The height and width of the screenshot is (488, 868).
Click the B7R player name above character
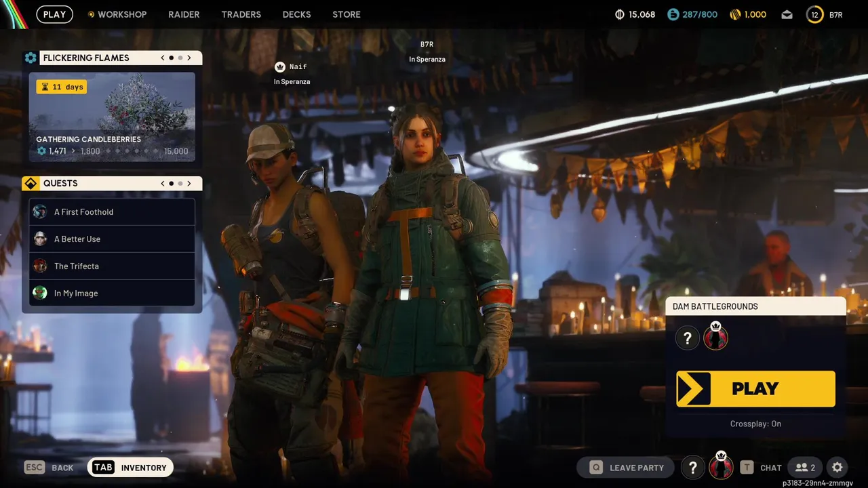coord(427,44)
